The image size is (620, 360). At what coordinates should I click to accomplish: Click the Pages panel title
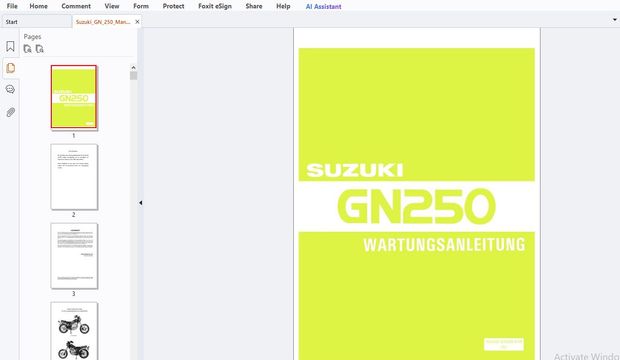pos(32,37)
